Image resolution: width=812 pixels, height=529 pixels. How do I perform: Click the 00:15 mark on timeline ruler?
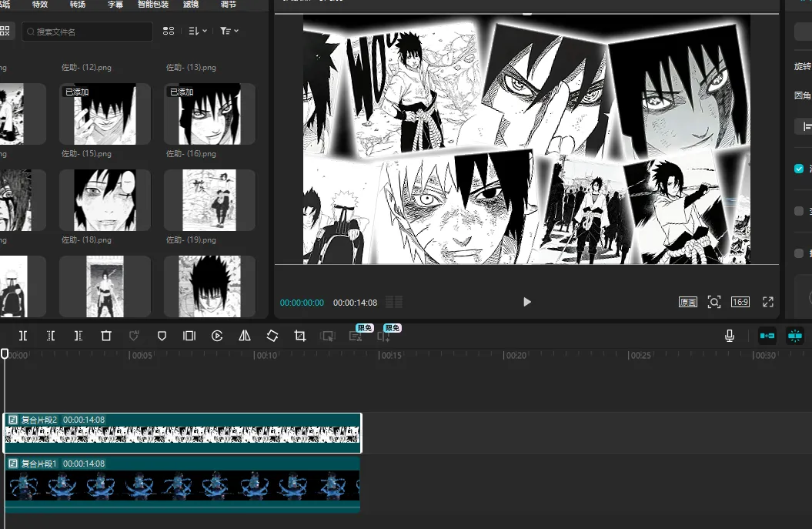click(390, 356)
